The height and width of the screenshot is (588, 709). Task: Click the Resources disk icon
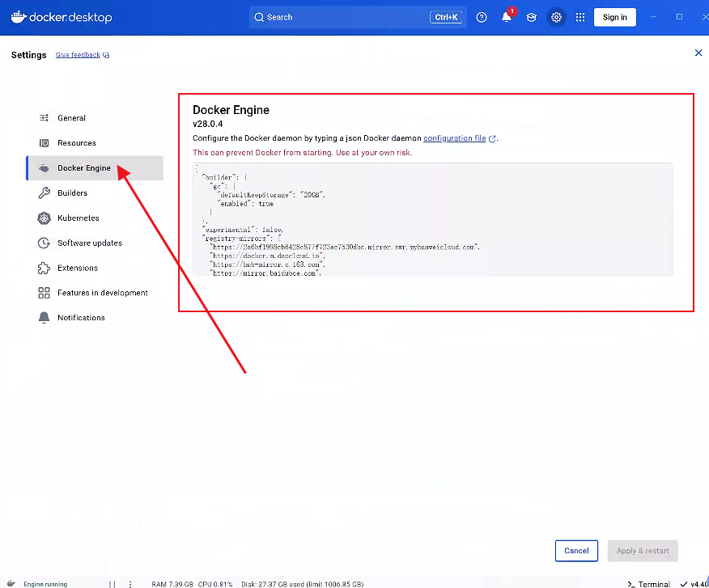pos(44,143)
